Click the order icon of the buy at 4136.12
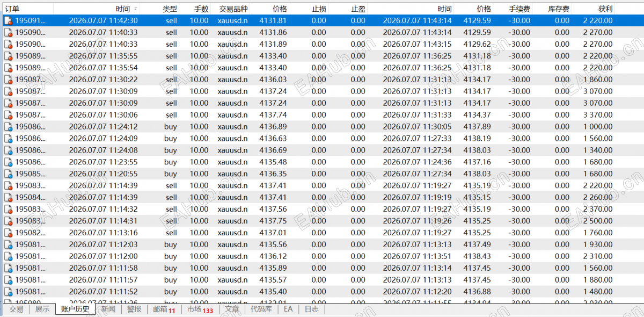The height and width of the screenshot is (317, 644). (x=8, y=257)
